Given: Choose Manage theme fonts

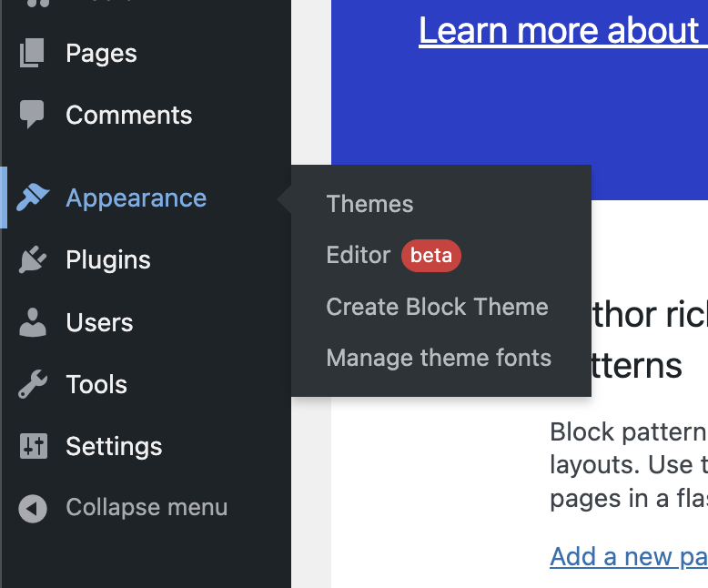Looking at the screenshot, I should [x=439, y=358].
